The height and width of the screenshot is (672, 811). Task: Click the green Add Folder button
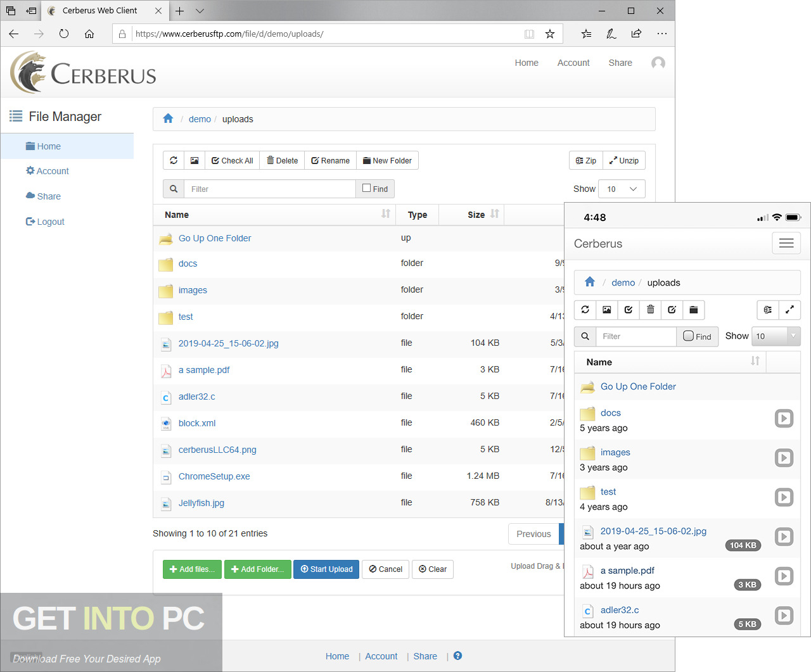[258, 569]
